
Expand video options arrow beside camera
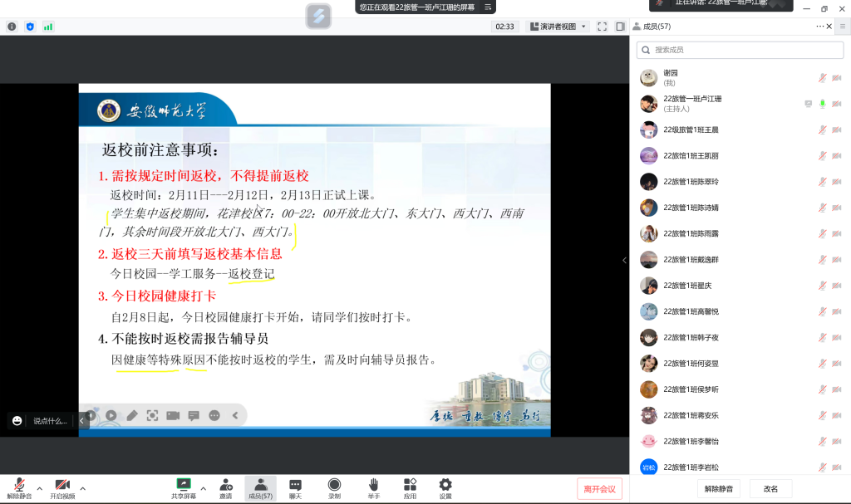pyautogui.click(x=82, y=488)
